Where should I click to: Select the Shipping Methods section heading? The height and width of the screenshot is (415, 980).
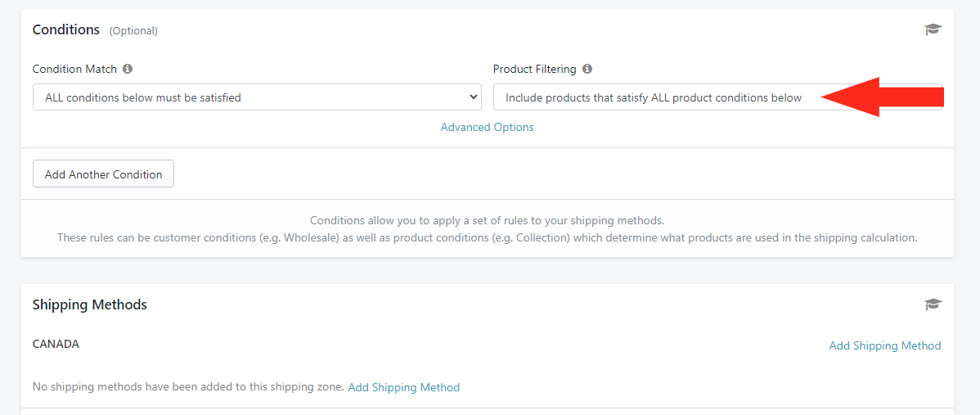click(89, 304)
